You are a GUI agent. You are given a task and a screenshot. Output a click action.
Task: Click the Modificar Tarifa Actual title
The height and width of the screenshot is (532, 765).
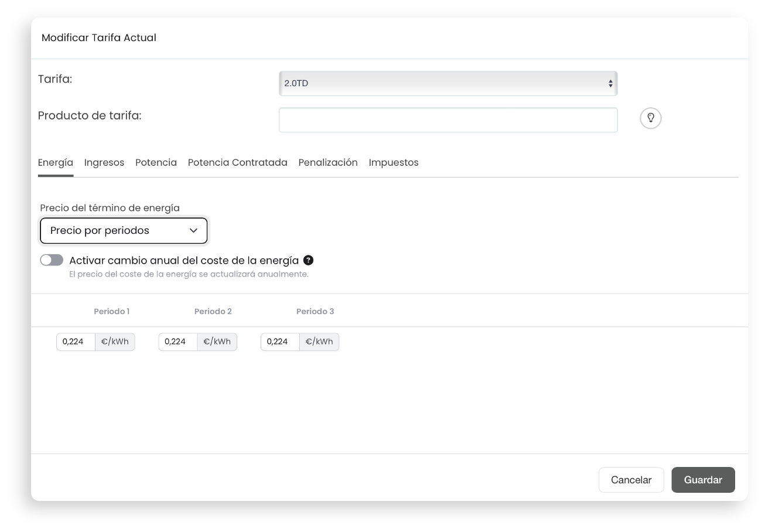tap(99, 37)
